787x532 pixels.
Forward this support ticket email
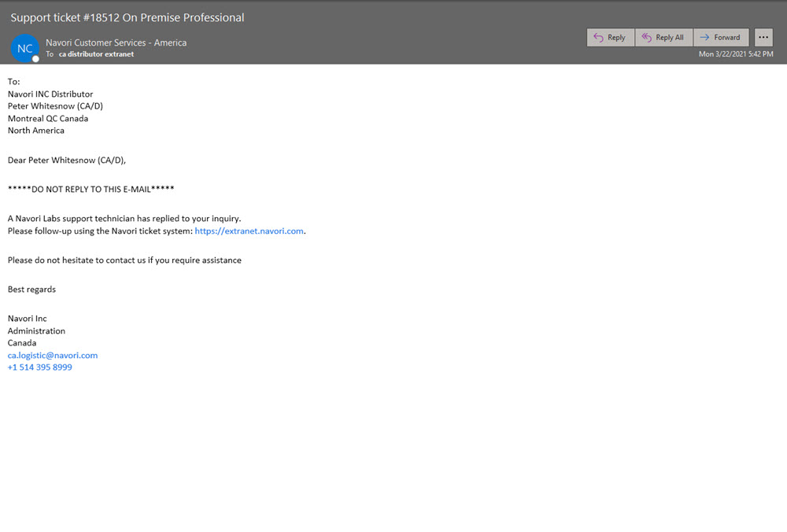pos(720,38)
